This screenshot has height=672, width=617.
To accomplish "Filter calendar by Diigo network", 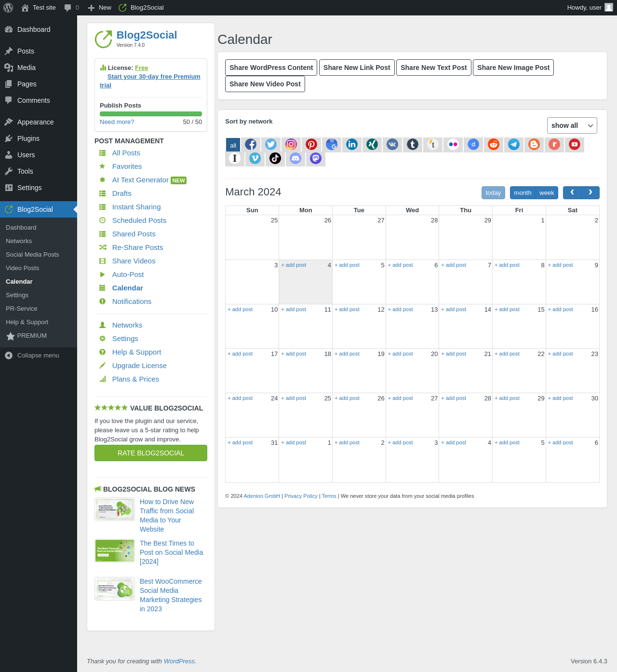I will pyautogui.click(x=473, y=144).
